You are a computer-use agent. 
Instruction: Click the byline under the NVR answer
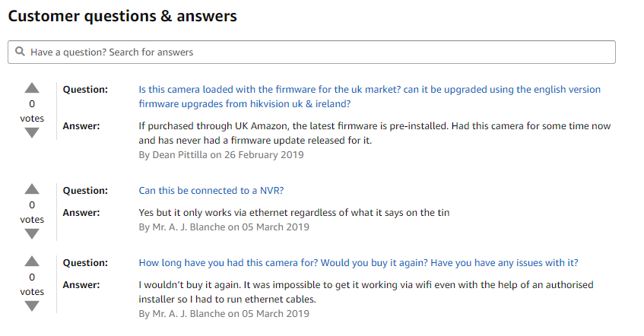pyautogui.click(x=224, y=227)
